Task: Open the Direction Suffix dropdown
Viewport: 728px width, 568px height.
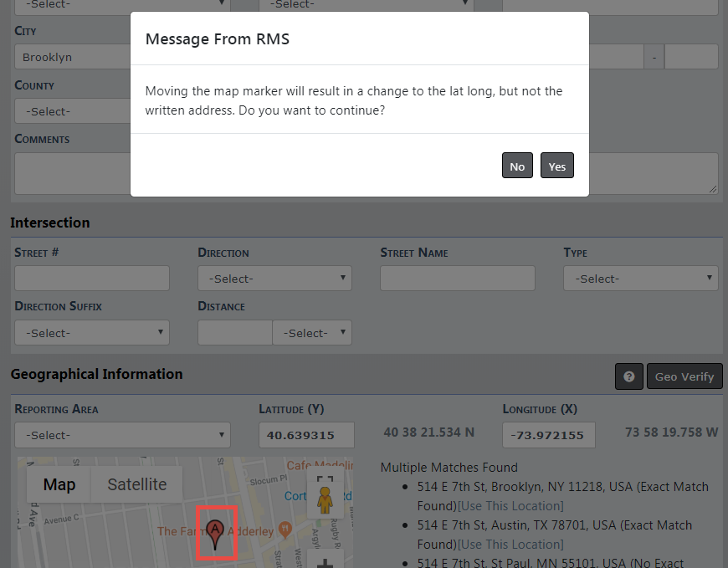Action: (x=92, y=333)
